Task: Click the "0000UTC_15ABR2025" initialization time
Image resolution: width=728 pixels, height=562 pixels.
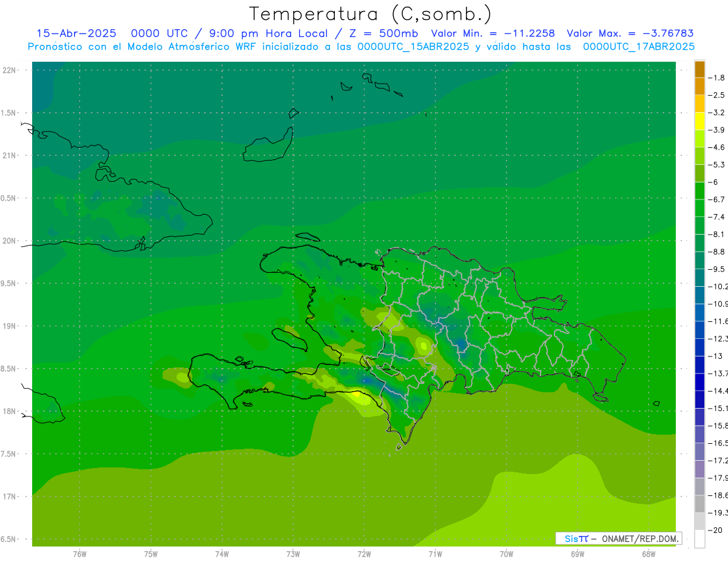Action: click(x=413, y=47)
